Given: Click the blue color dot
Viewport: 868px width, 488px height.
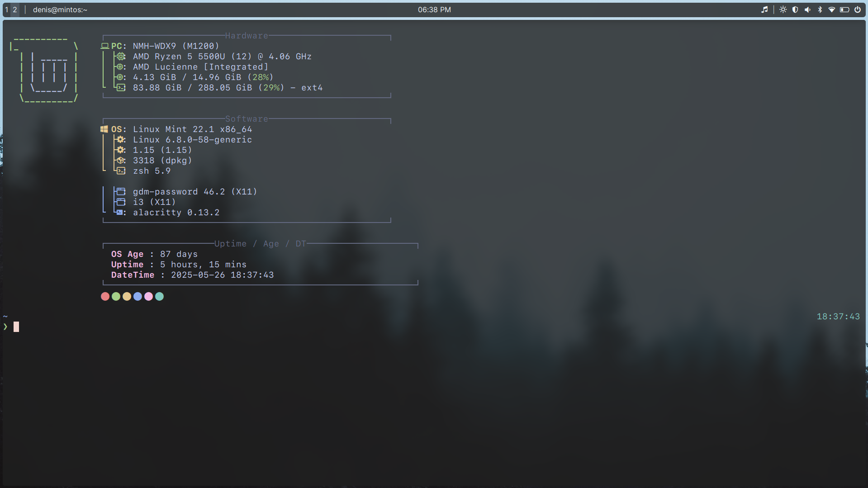Looking at the screenshot, I should (x=138, y=297).
